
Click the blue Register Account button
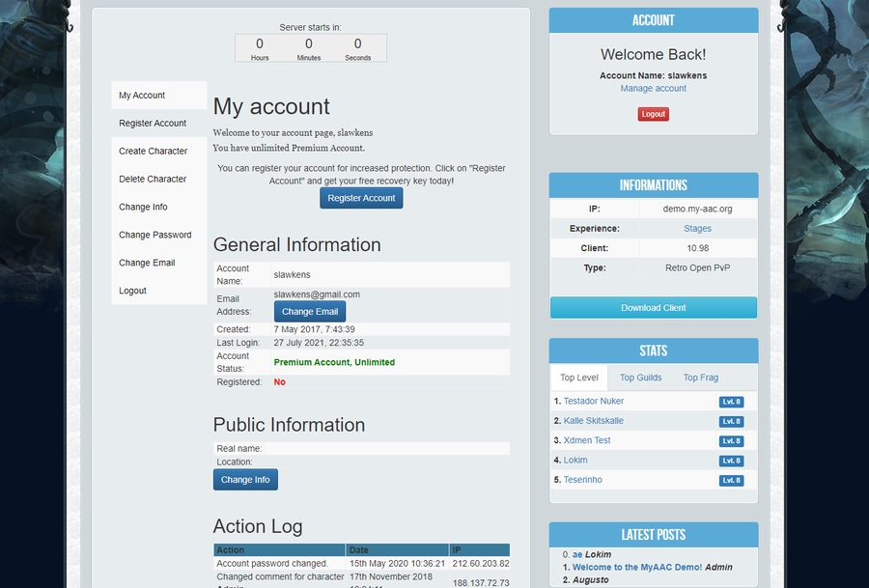click(x=361, y=198)
